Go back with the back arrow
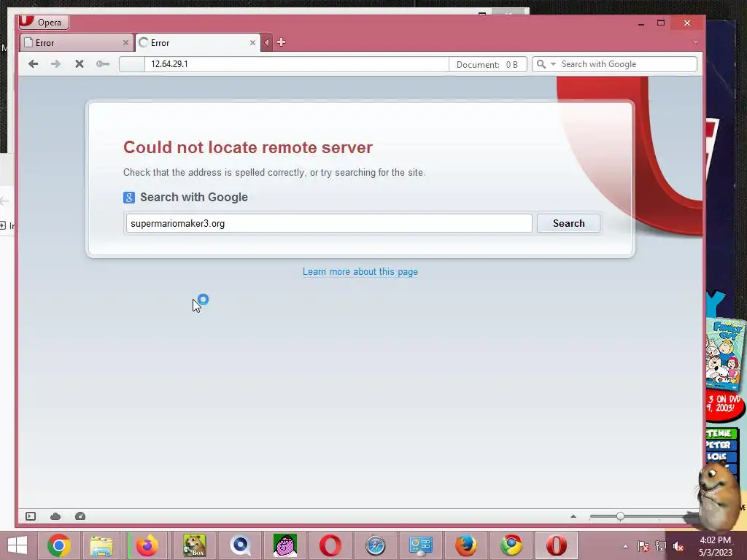This screenshot has height=560, width=747. click(x=33, y=64)
